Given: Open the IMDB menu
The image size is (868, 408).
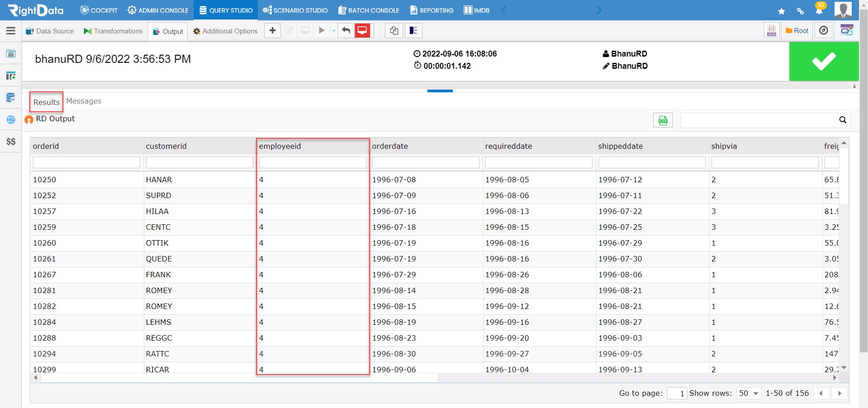Looking at the screenshot, I should click(476, 10).
